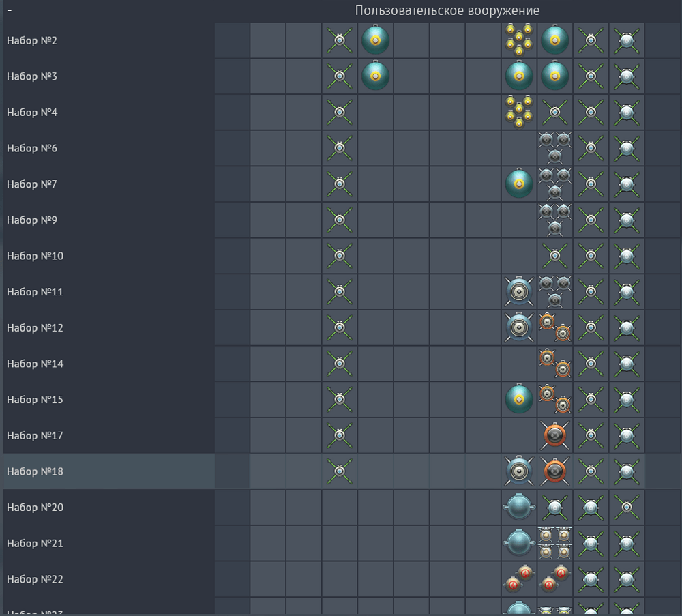Select the Набор №15 preset label

pos(35,399)
